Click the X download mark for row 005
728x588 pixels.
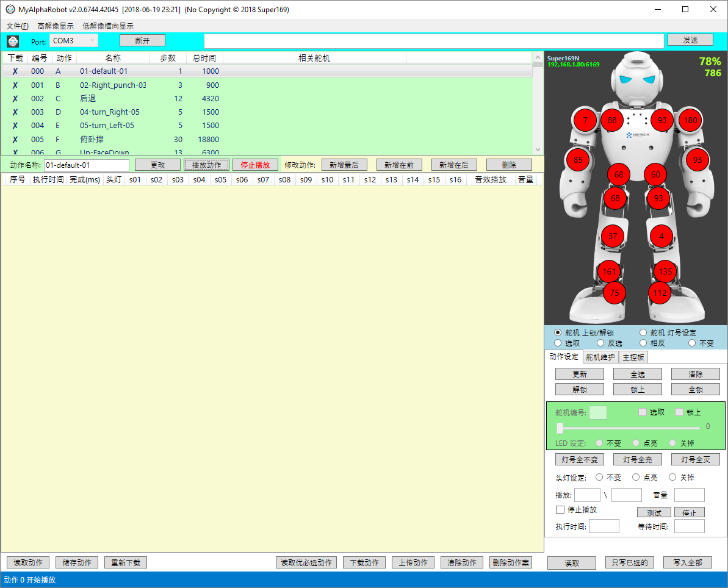point(15,140)
